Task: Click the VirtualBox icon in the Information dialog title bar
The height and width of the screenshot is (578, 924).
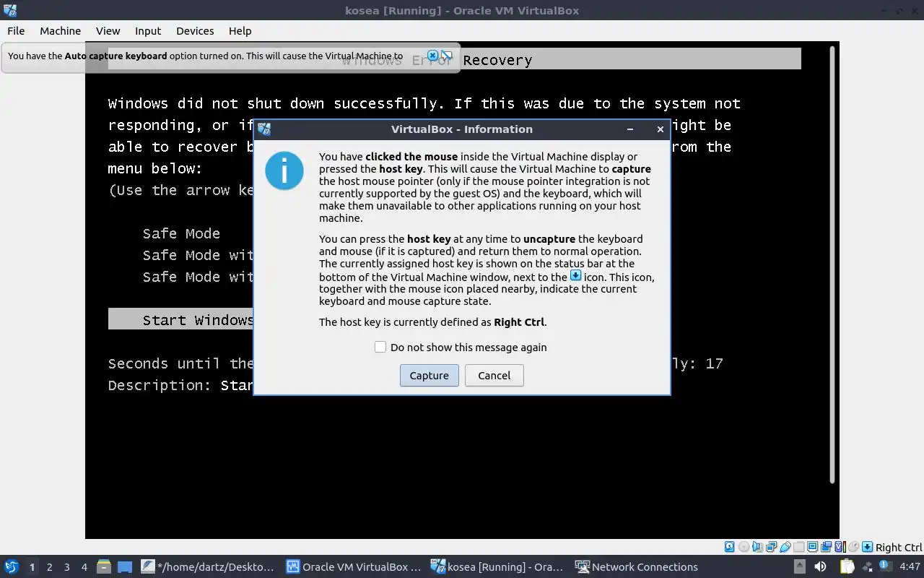Action: 264,129
